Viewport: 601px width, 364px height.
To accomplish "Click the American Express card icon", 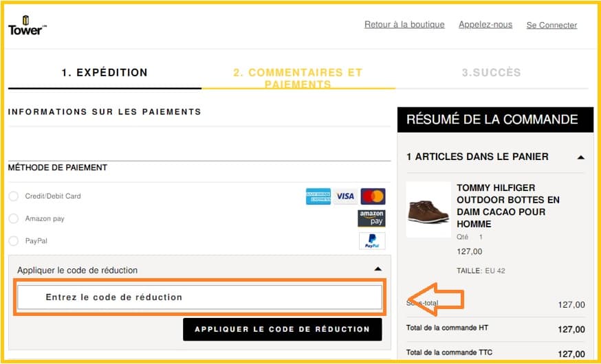I will [318, 196].
